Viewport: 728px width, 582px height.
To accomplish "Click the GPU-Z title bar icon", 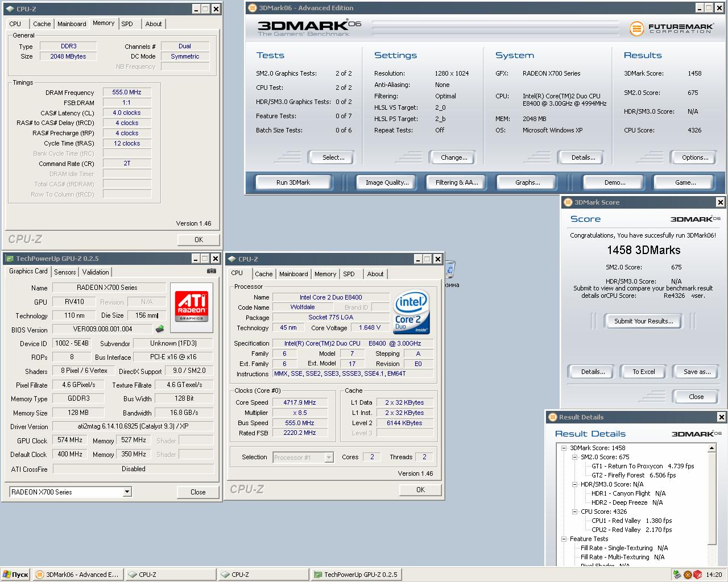I will coord(10,259).
